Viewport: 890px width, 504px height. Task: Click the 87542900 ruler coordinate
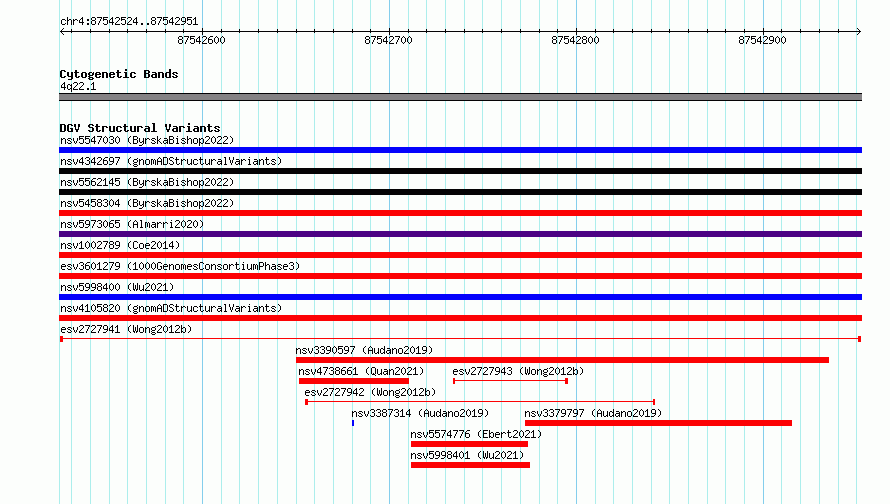click(x=762, y=40)
